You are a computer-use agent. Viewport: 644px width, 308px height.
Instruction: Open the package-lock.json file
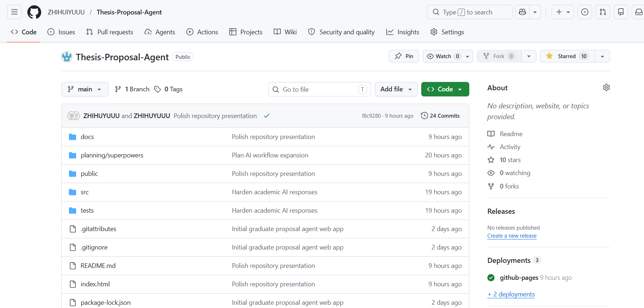[106, 303]
